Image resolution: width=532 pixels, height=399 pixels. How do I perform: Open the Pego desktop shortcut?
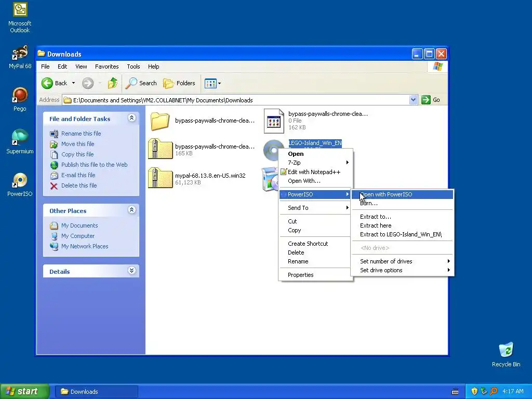pyautogui.click(x=20, y=99)
